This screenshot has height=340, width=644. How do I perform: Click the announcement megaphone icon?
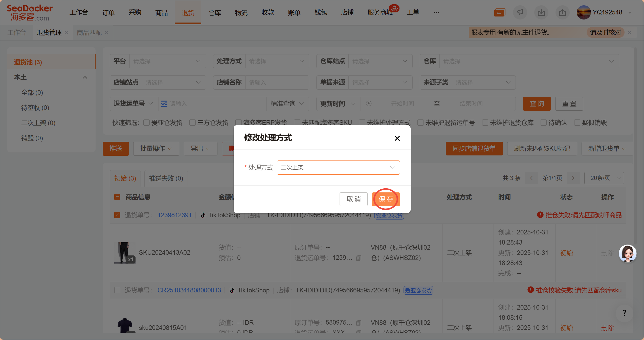(x=520, y=12)
